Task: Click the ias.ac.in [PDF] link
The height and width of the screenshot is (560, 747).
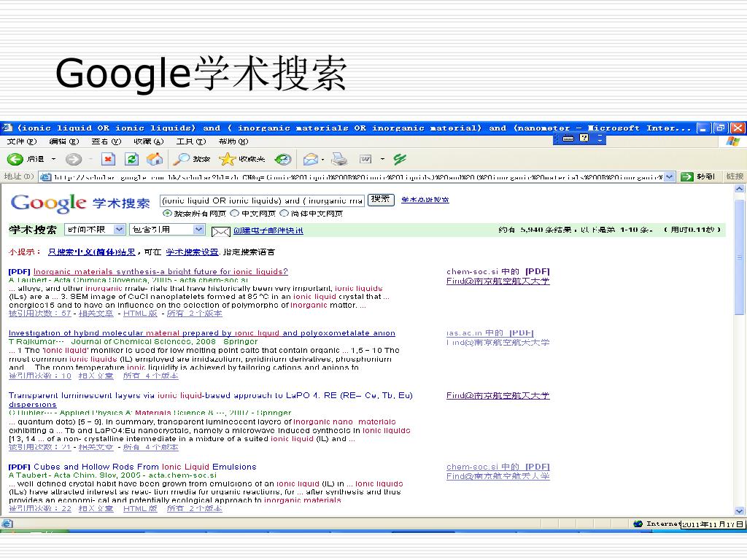Action: point(489,332)
